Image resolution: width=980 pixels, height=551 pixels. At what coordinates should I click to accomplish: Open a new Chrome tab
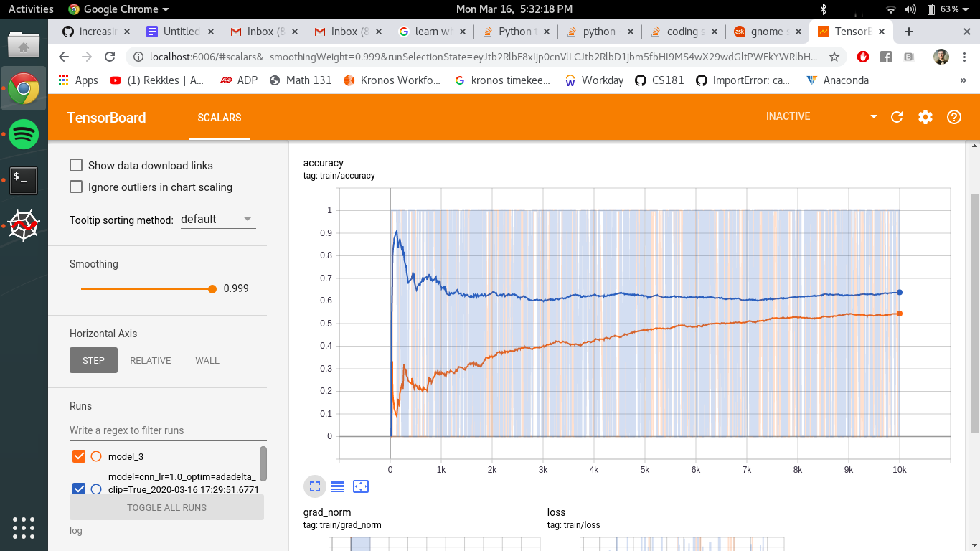(909, 32)
